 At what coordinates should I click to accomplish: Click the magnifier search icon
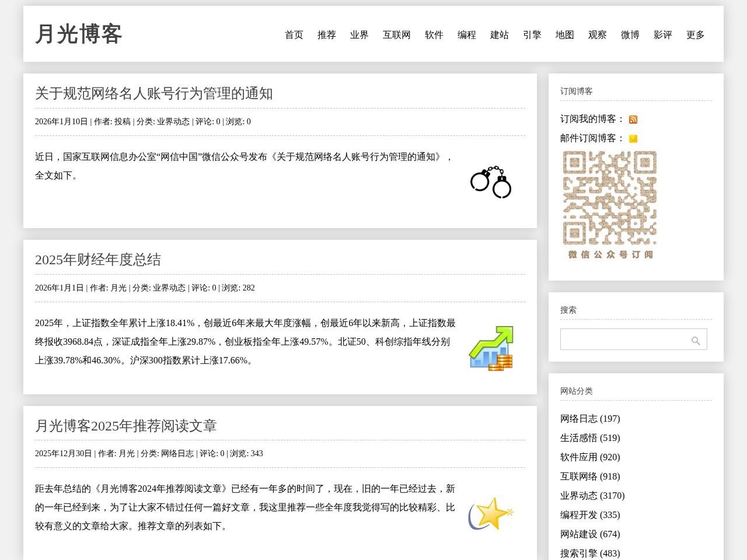696,341
